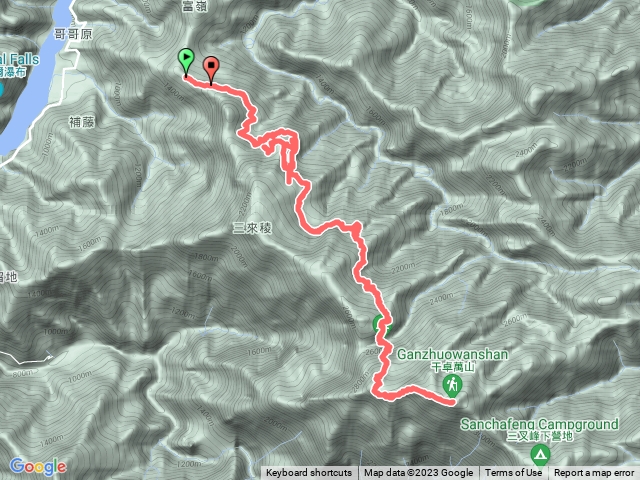Click Map data ©2023 Google text
The image size is (640, 480).
pos(419,473)
